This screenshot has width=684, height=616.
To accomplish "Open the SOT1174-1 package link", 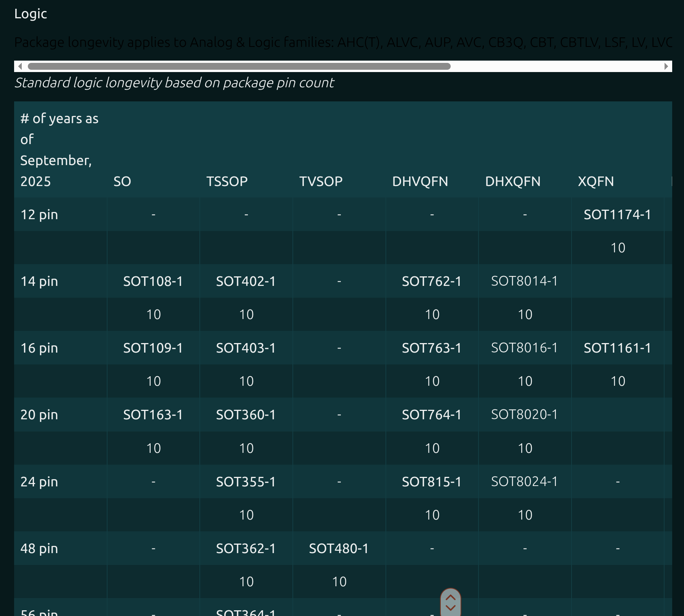I will click(617, 215).
